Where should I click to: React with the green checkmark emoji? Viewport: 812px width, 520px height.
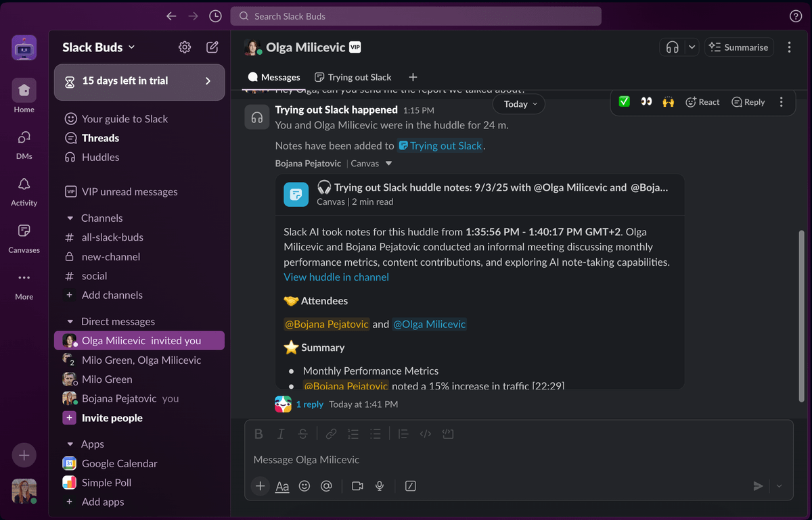[625, 101]
